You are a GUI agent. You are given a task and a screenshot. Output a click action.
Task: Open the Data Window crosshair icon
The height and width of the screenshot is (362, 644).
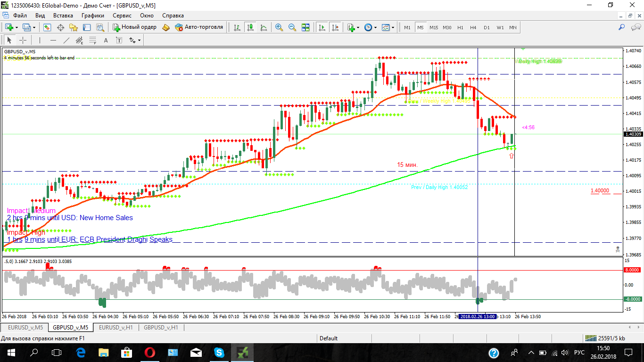coord(60,27)
